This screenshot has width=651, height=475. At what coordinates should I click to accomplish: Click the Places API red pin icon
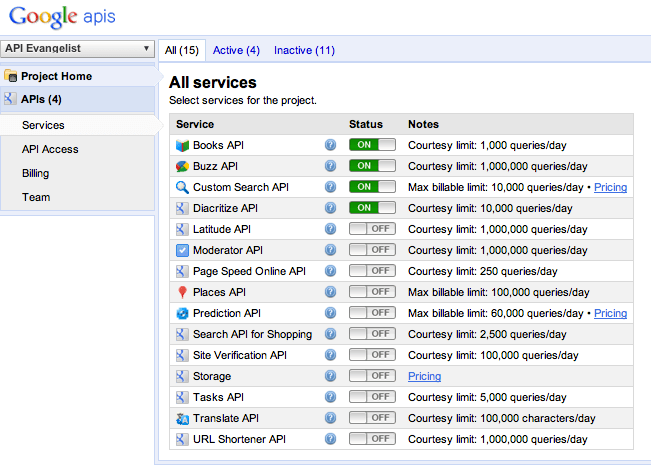click(x=182, y=292)
